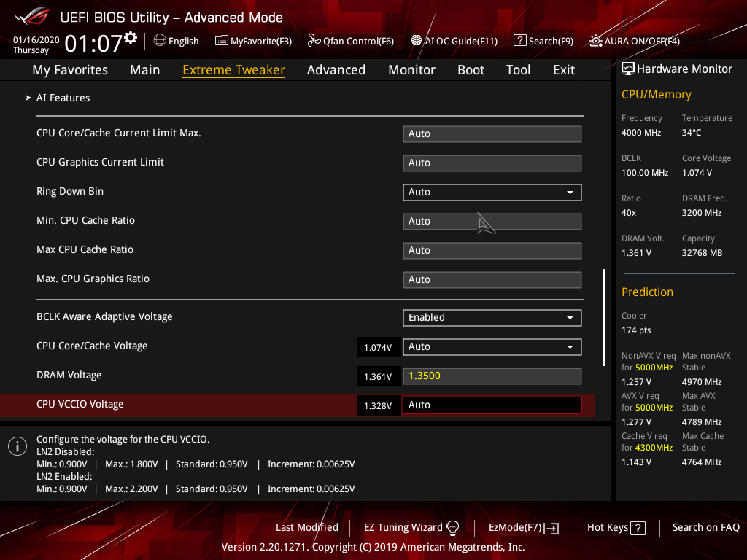747x560 pixels.
Task: Open the Boot tab
Action: pyautogui.click(x=471, y=70)
